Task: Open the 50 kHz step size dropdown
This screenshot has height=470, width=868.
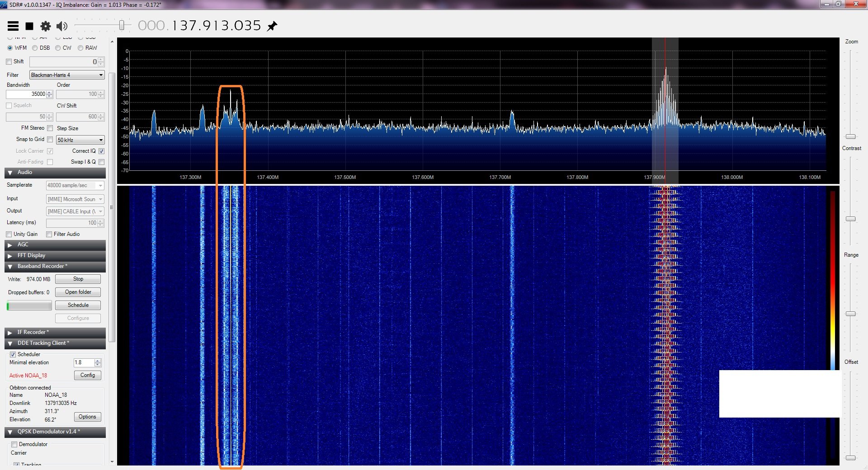Action: tap(80, 140)
